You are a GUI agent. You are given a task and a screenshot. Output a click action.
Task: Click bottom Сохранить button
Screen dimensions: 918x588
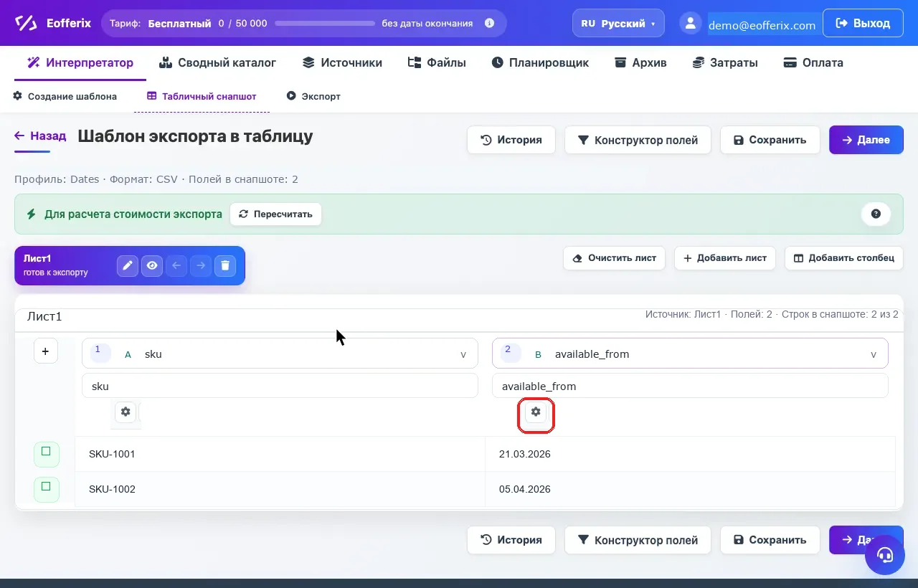tap(770, 540)
